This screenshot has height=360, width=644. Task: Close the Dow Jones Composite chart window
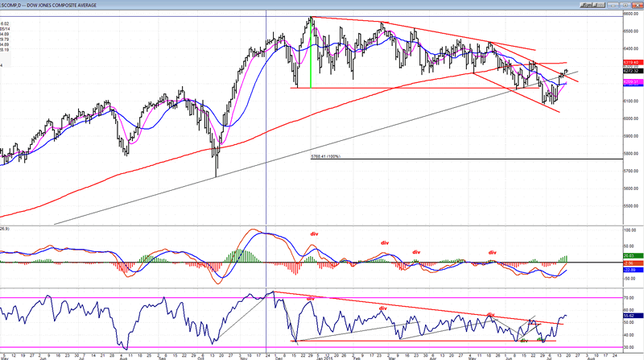[x=637, y=3]
